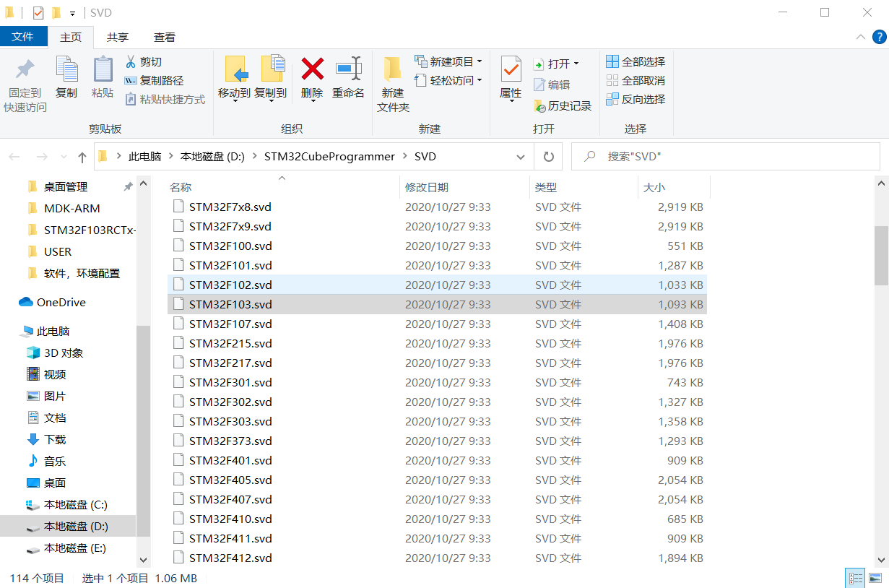Select the file STM32F103.svd
The height and width of the screenshot is (588, 889).
(437, 304)
